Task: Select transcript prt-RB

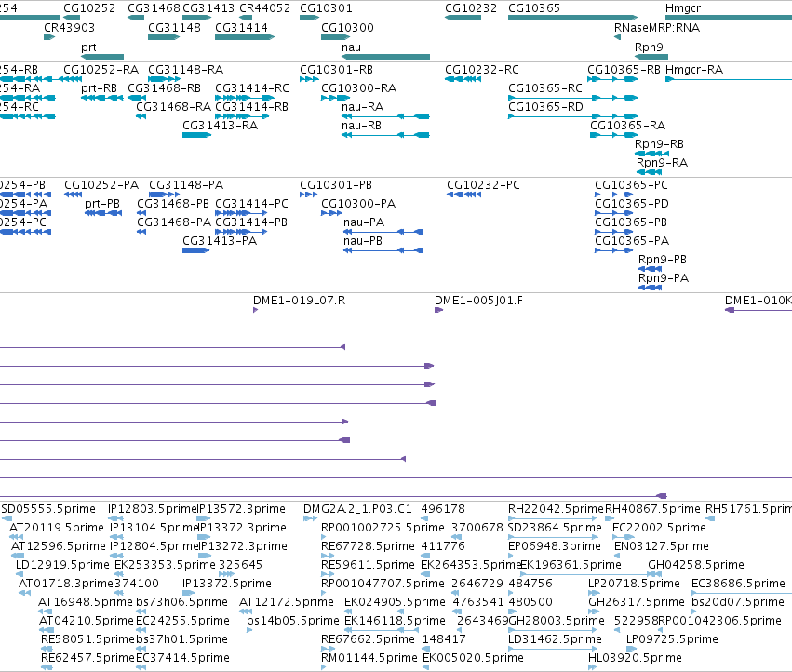Action: click(99, 87)
